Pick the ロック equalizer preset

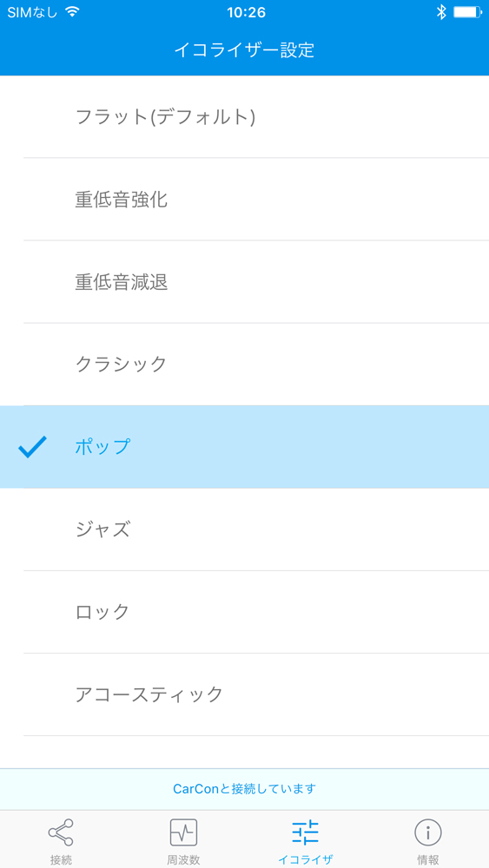pyautogui.click(x=244, y=612)
